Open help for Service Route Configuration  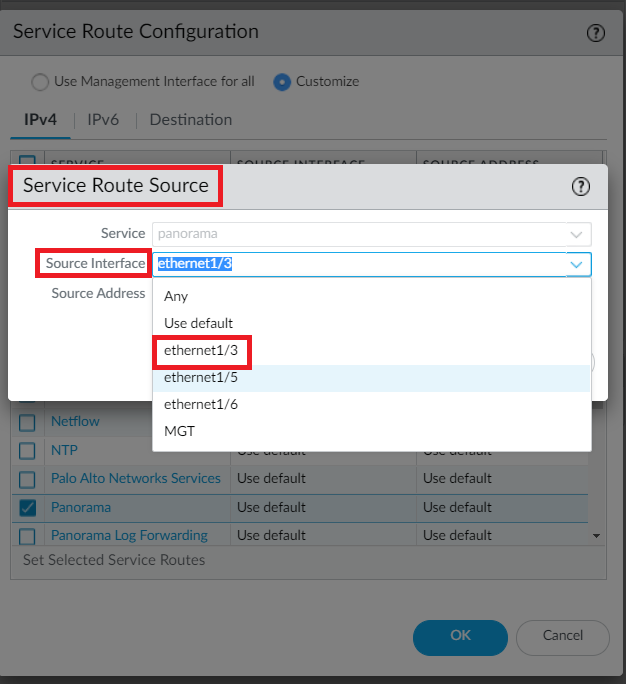pyautogui.click(x=595, y=33)
